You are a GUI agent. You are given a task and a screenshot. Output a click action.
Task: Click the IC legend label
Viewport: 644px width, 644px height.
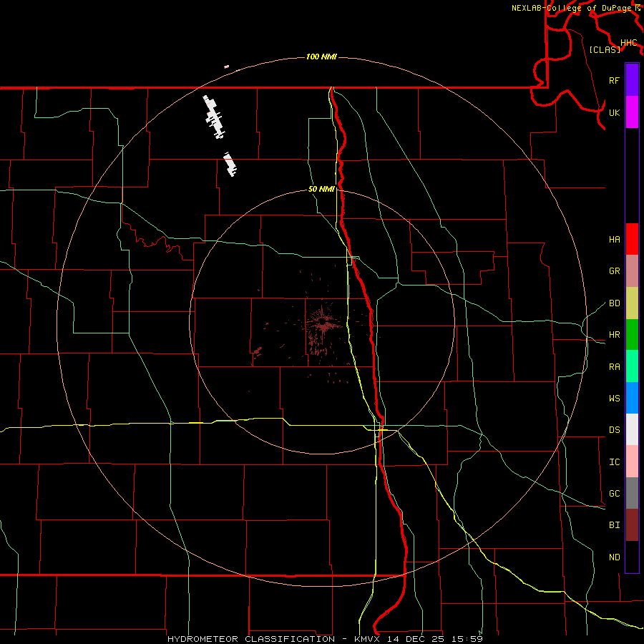(x=614, y=462)
